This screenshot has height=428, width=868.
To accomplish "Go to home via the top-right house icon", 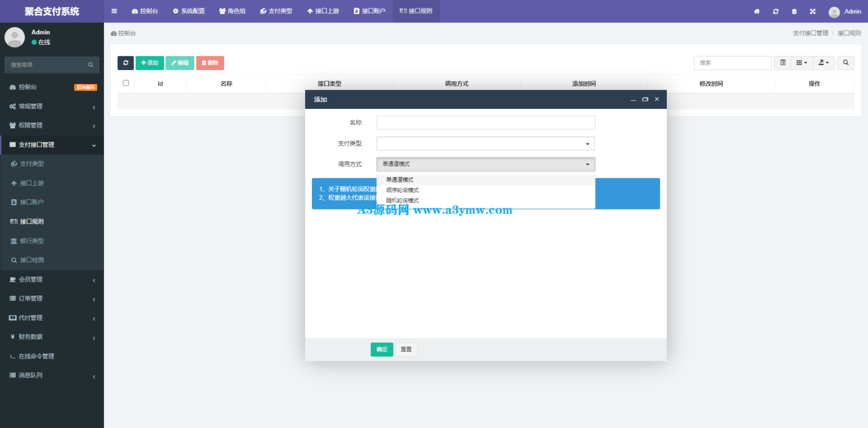I will (x=757, y=11).
